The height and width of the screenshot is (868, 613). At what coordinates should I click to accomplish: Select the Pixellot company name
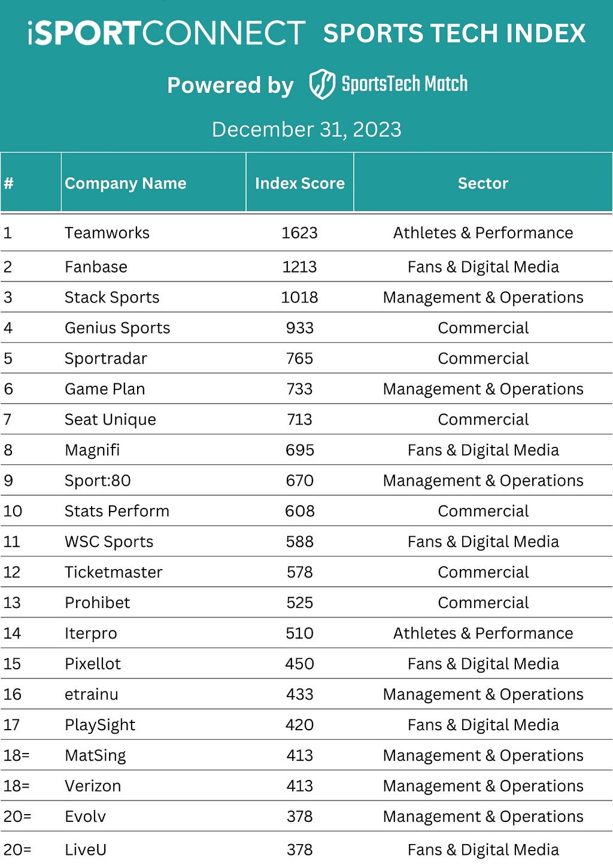pos(93,664)
